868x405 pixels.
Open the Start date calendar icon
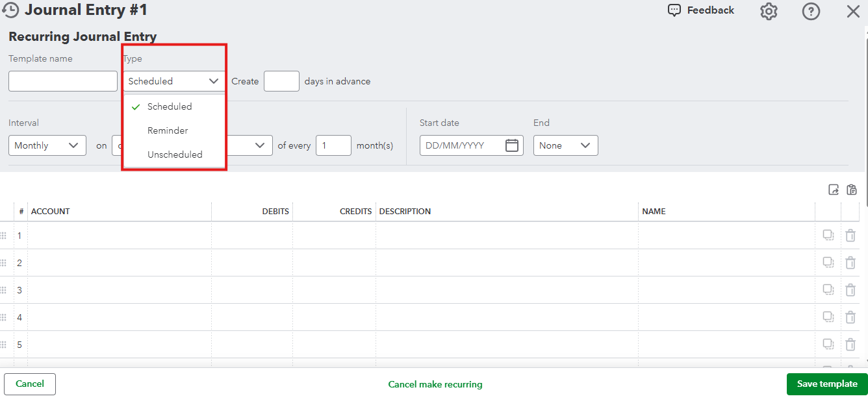point(512,145)
